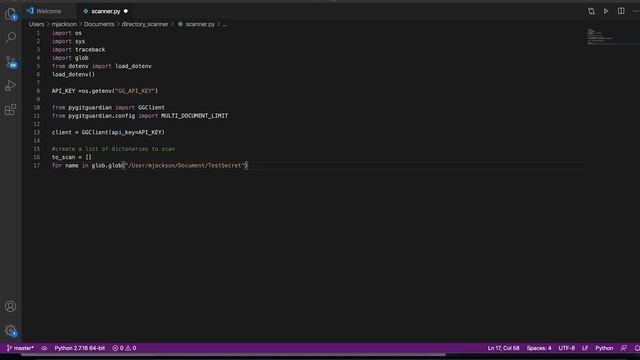Click LF end of line selector
The width and height of the screenshot is (640, 360).
coord(585,348)
